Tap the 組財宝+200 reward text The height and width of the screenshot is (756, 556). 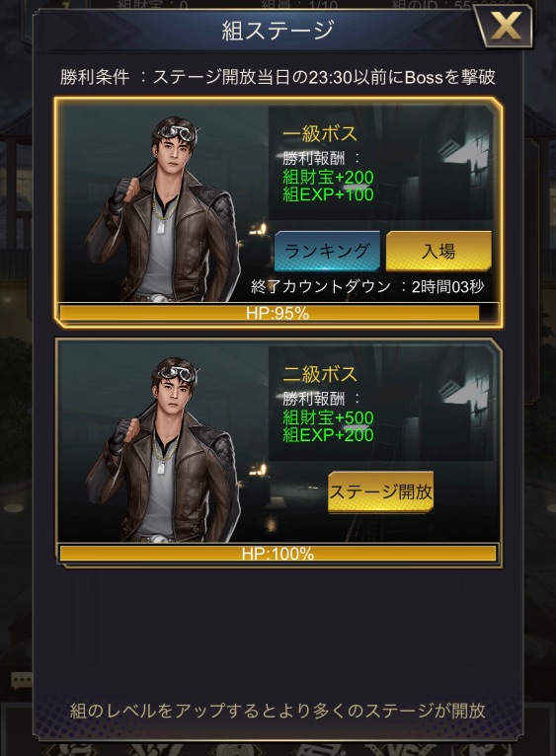point(328,177)
